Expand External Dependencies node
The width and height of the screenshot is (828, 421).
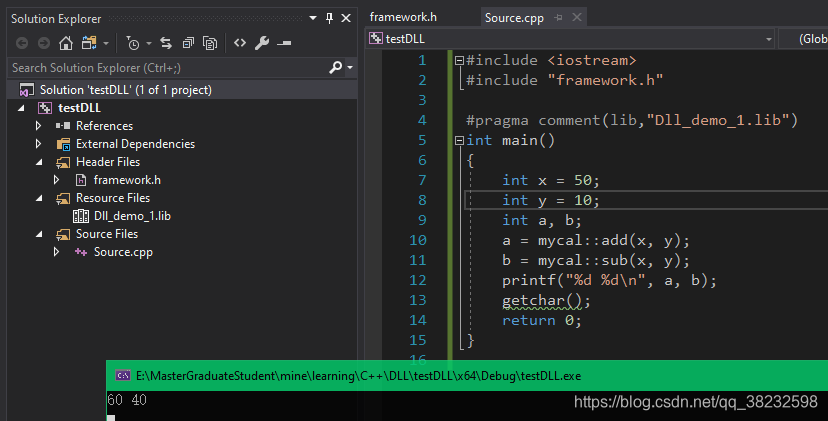(x=39, y=144)
